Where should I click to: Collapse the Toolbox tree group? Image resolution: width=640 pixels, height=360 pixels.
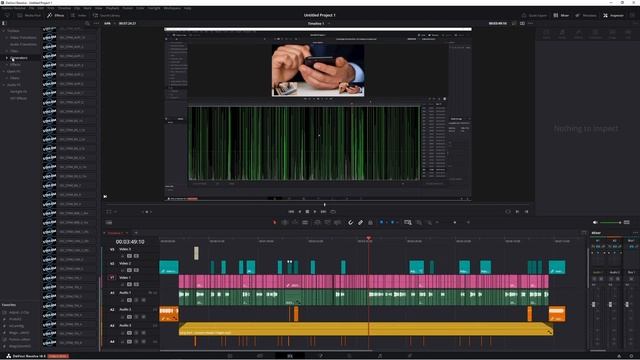click(x=4, y=31)
